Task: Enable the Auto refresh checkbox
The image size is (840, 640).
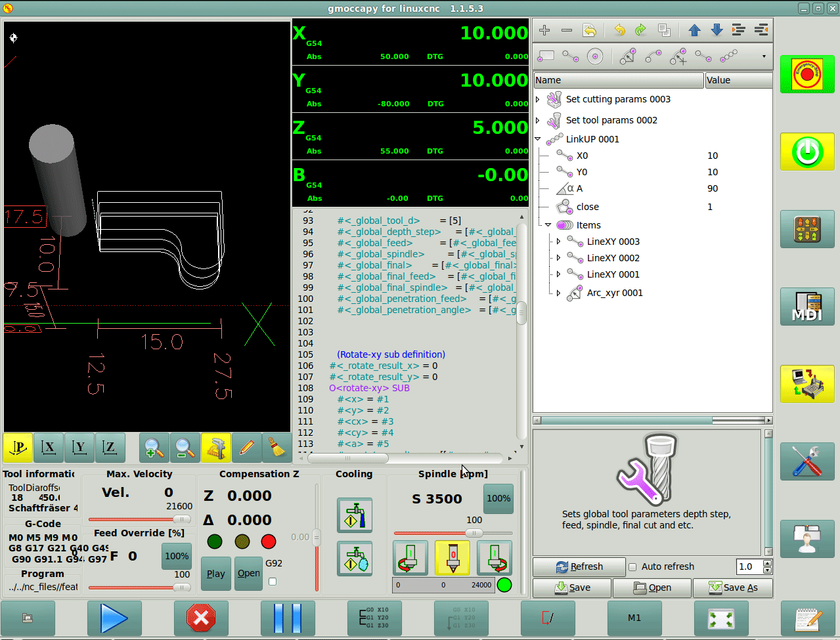Action: click(x=632, y=567)
